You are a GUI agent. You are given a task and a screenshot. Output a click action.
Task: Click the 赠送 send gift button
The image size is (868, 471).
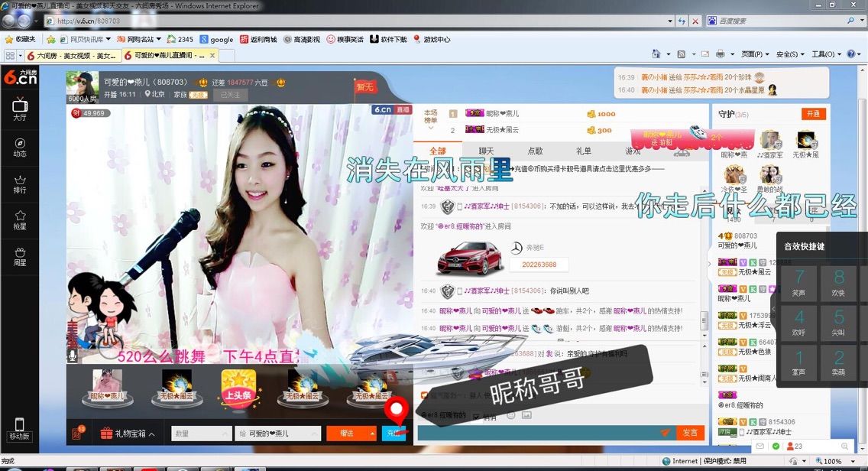pos(347,434)
